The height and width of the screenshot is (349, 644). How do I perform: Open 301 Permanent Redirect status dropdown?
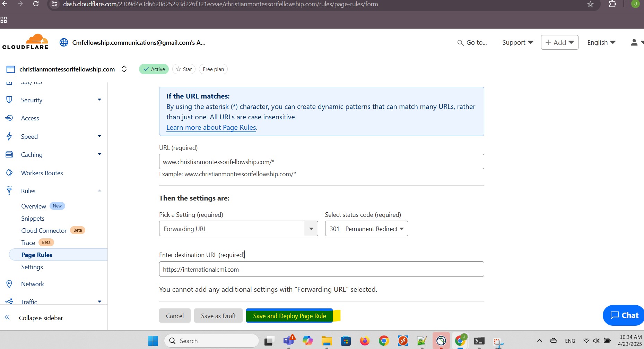(366, 229)
